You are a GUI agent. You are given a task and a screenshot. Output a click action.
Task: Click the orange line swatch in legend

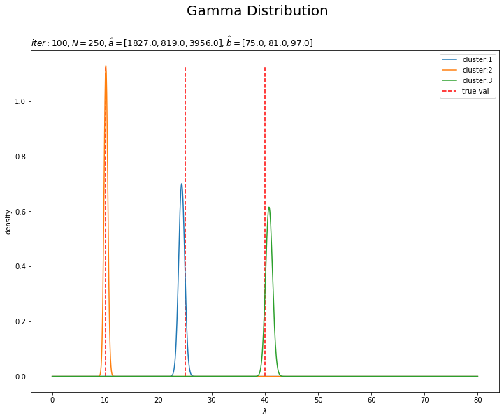(449, 70)
